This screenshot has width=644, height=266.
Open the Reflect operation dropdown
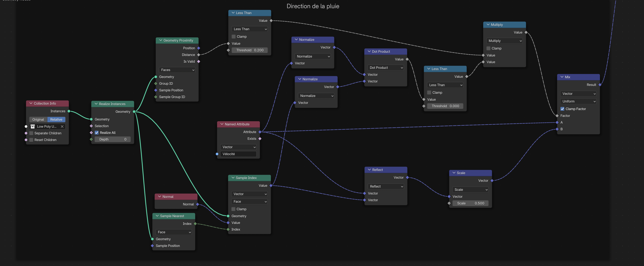[386, 187]
